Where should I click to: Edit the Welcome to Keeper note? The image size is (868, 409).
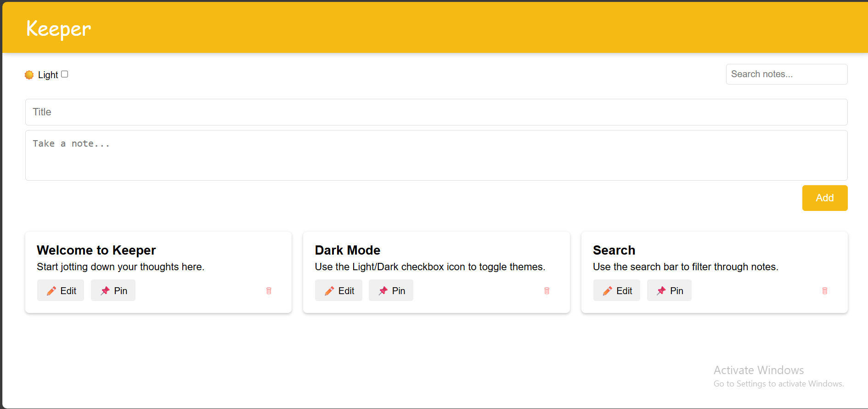pos(61,290)
